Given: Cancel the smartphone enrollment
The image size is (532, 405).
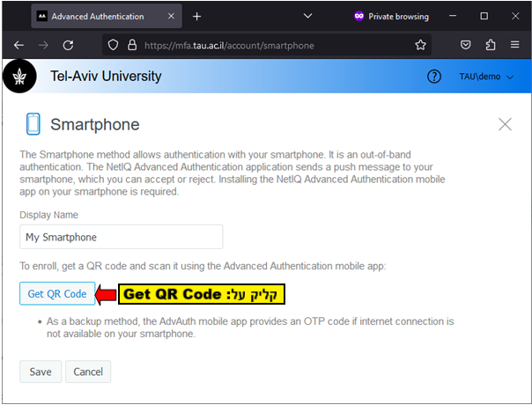Looking at the screenshot, I should (x=88, y=372).
